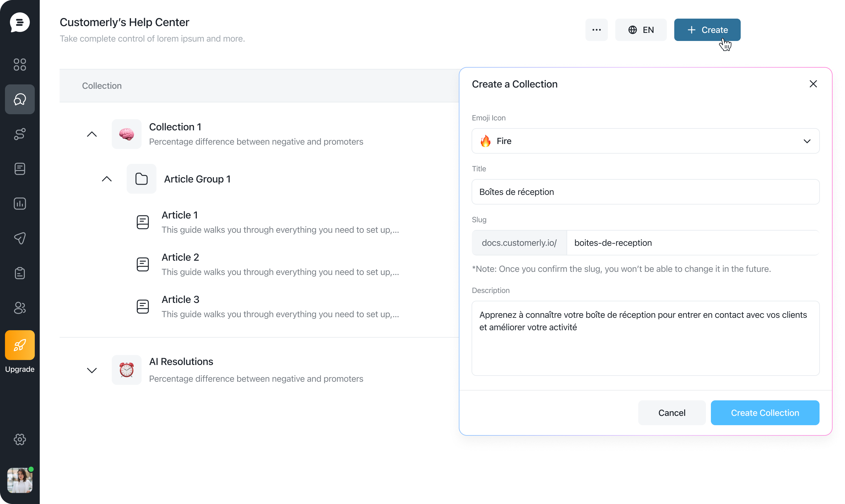Open the chat conversations sidebar icon
The image size is (845, 504).
point(20,99)
